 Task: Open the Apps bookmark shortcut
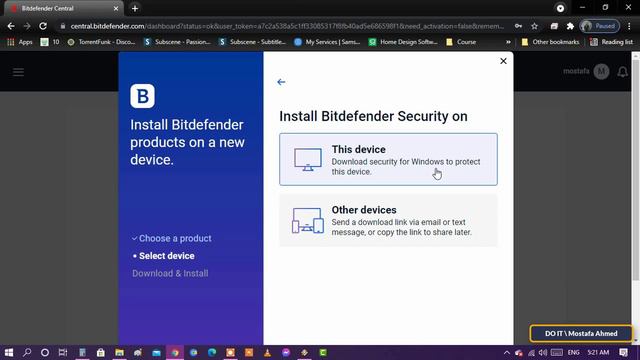coord(20,42)
